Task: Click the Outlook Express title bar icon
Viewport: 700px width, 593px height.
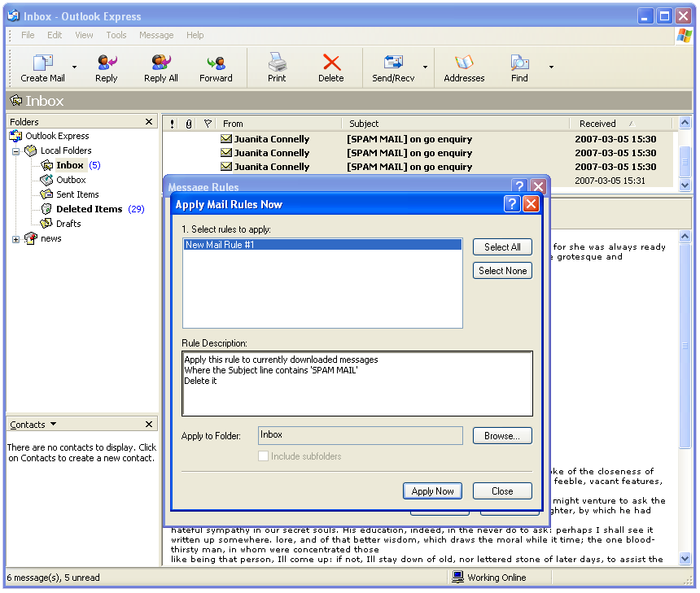Action: pos(14,16)
